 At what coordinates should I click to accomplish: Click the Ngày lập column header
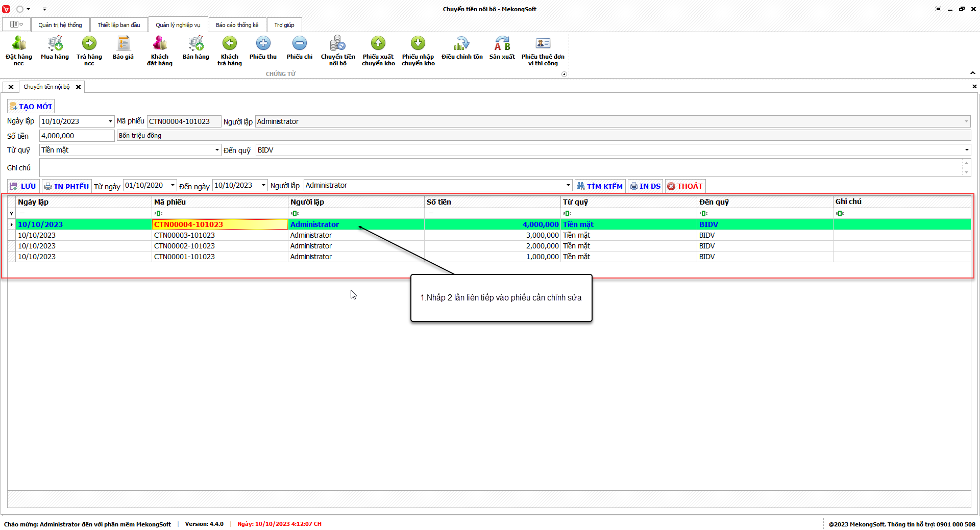[x=84, y=202]
